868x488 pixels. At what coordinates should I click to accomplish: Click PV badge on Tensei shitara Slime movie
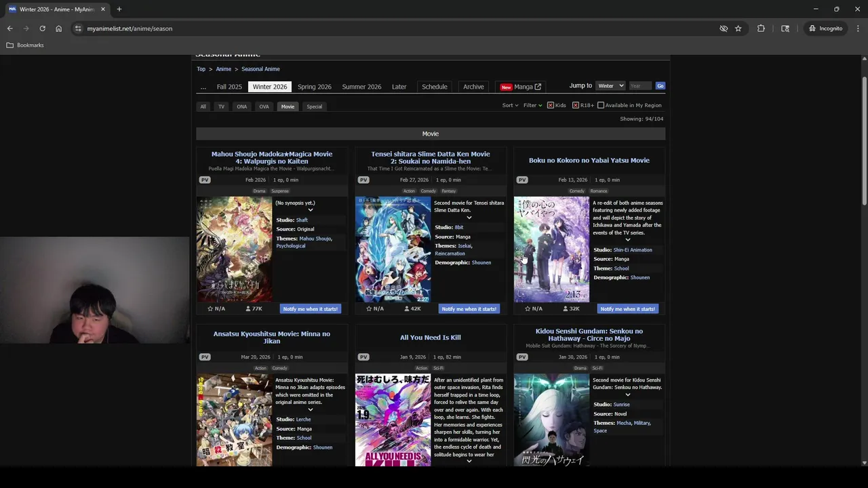tap(363, 180)
